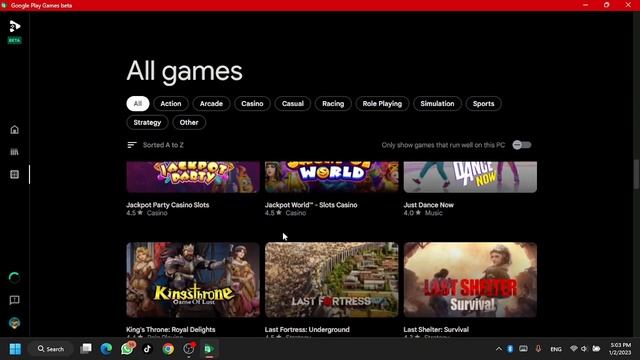The height and width of the screenshot is (360, 640).
Task: Open Task View on the taskbar
Action: pyautogui.click(x=86, y=349)
